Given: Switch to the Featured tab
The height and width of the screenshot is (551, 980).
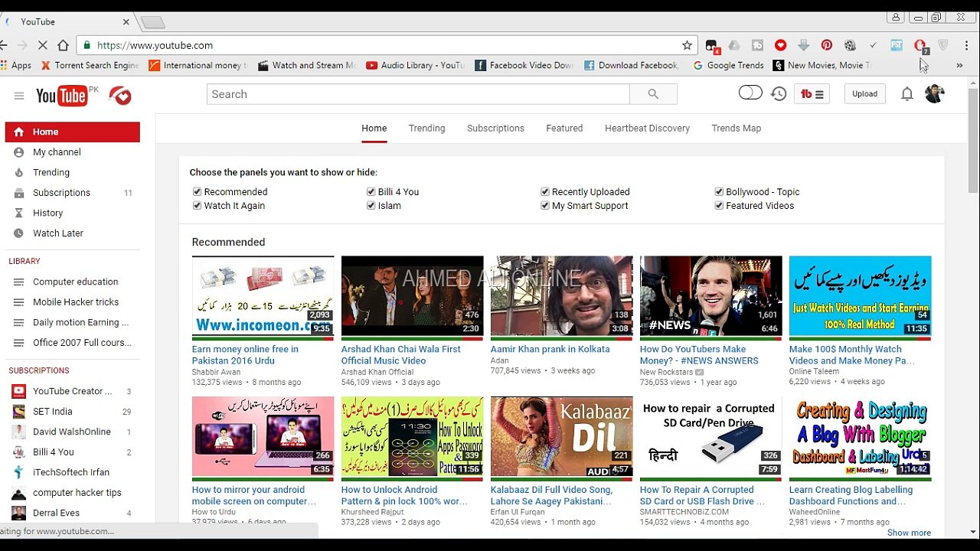Looking at the screenshot, I should [x=564, y=128].
